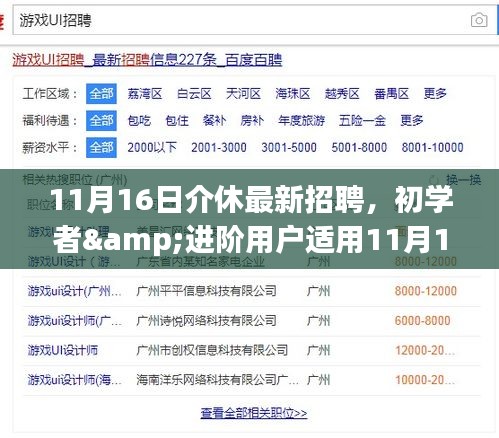Filter by 海珠区 work area
Viewport: 499px width, 438px height.
click(x=293, y=94)
